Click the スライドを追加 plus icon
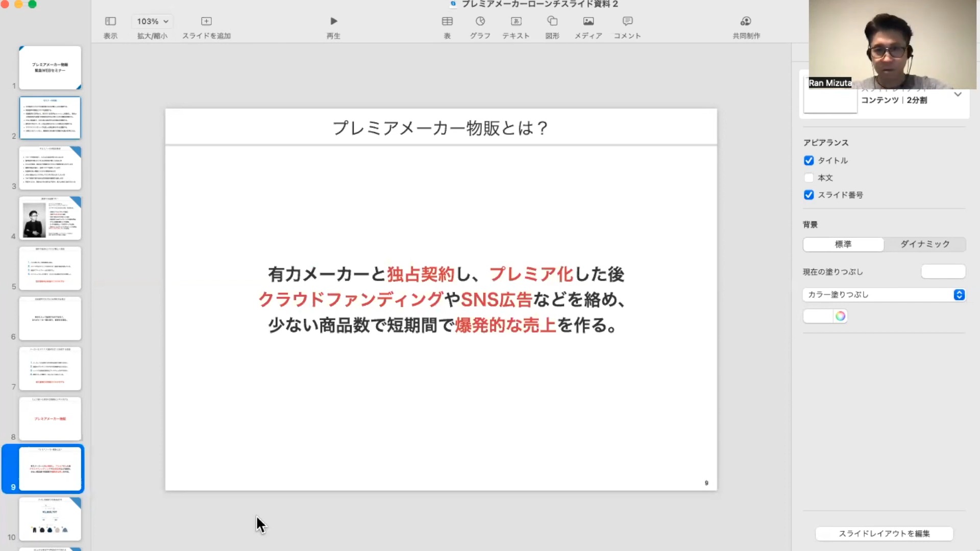This screenshot has height=551, width=980. (x=206, y=21)
